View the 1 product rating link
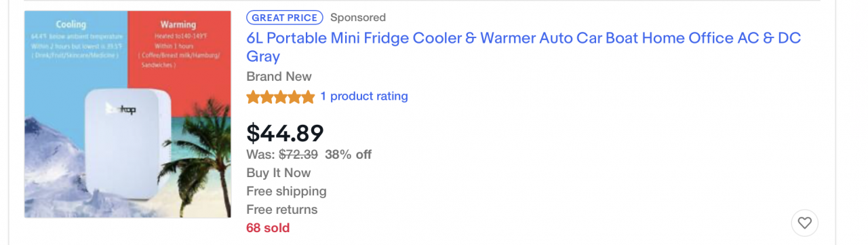 (364, 96)
